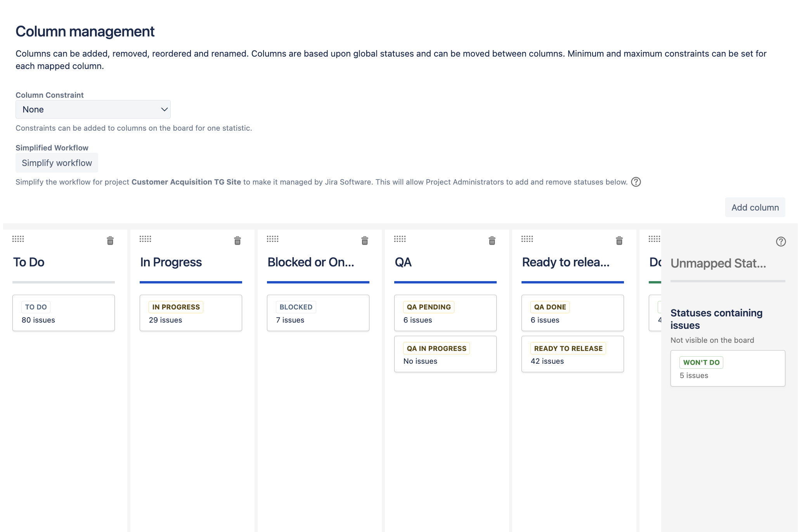Image resolution: width=804 pixels, height=532 pixels.
Task: Click the QA column drag handle
Action: point(400,239)
